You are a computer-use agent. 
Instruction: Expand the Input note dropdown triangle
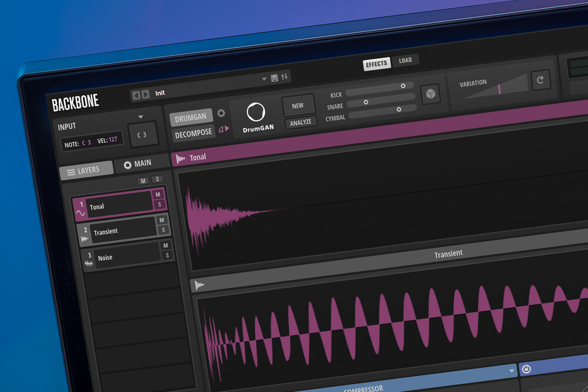[141, 117]
